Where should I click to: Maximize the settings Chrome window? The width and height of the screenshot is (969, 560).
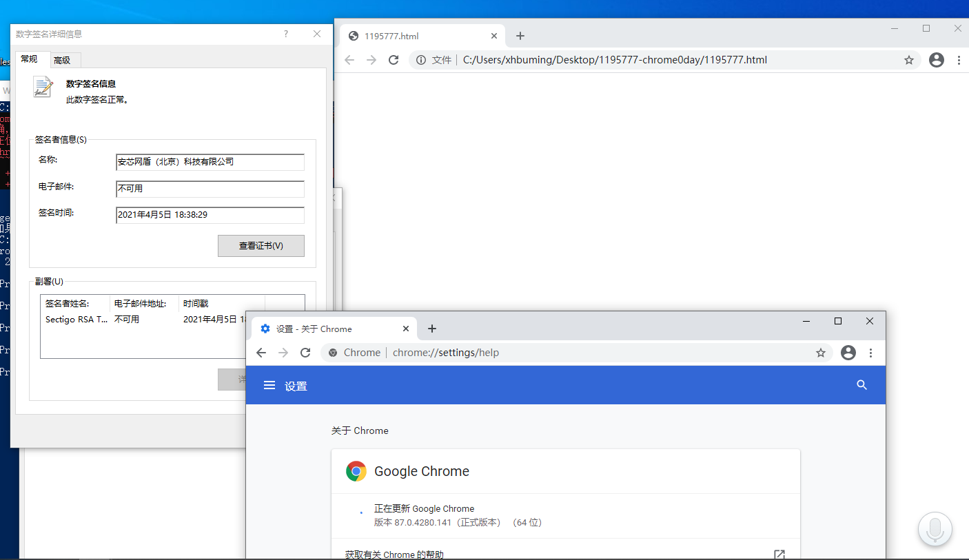click(x=838, y=321)
